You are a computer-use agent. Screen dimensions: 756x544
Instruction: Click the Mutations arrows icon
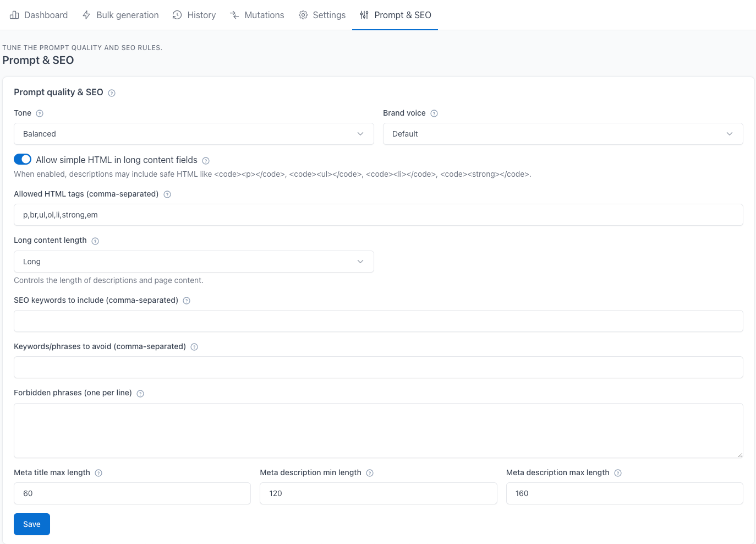234,15
